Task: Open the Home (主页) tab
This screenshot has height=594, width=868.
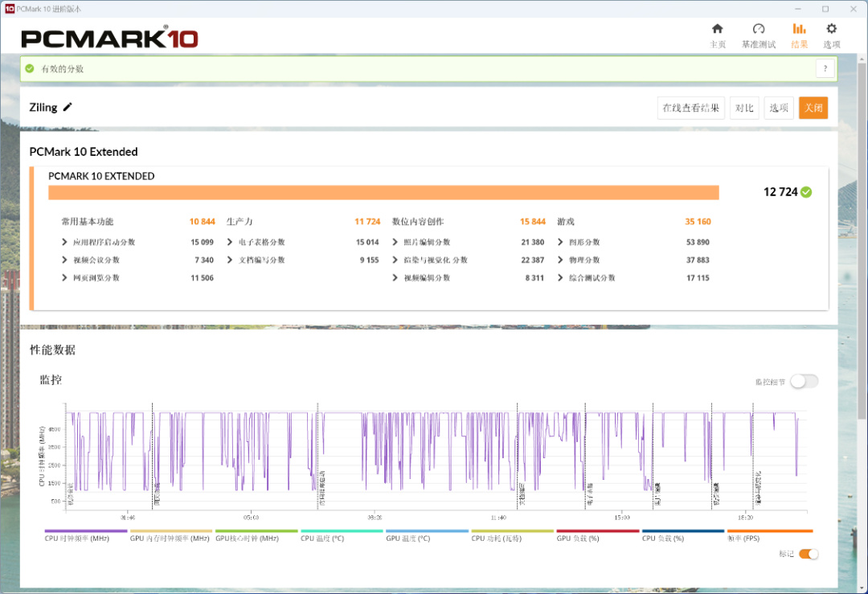Action: 718,35
